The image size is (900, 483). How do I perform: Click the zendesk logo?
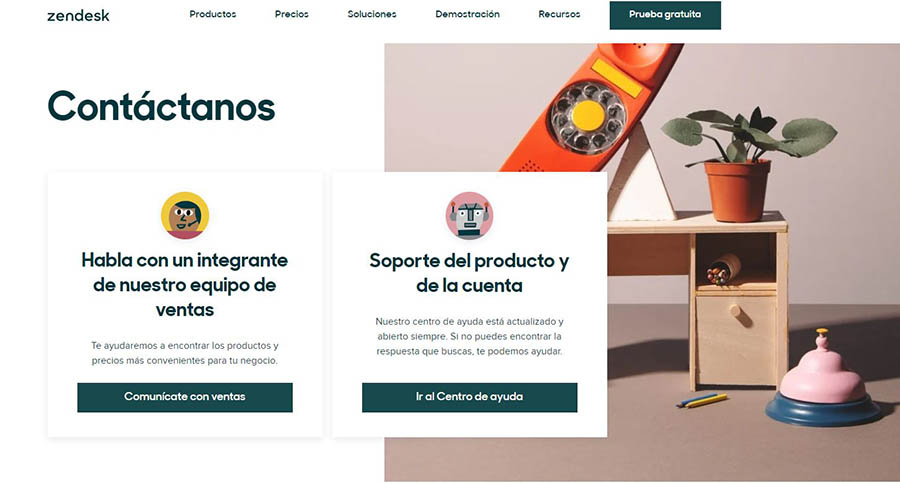tap(78, 16)
